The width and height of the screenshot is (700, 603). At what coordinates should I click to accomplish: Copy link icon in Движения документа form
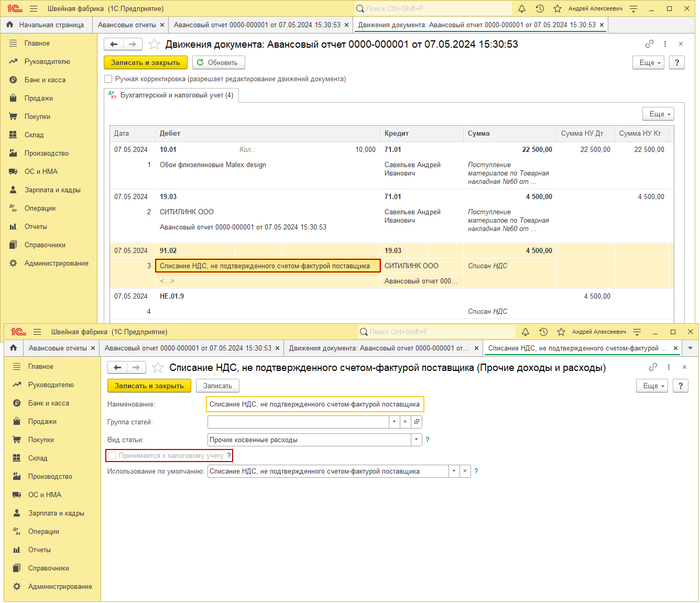point(649,44)
